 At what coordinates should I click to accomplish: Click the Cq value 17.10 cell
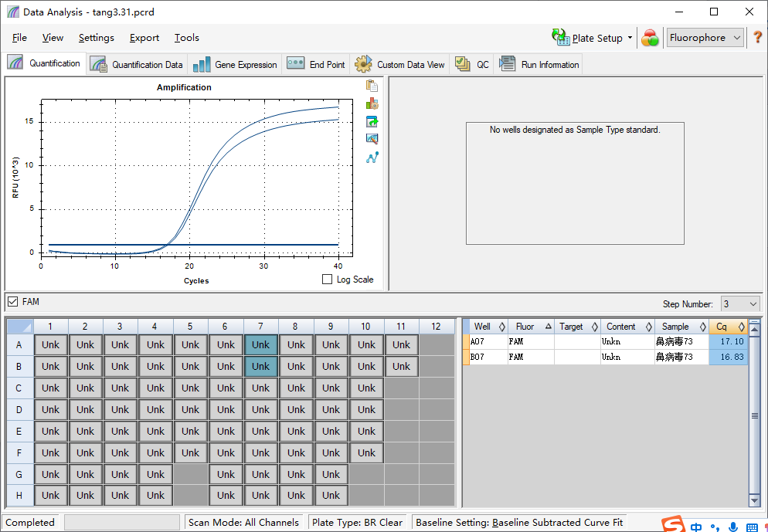click(x=729, y=341)
